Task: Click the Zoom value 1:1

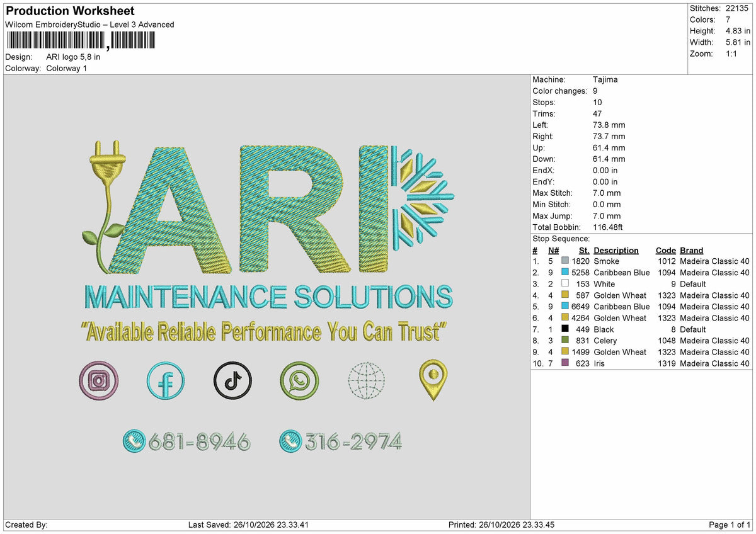Action: click(732, 54)
